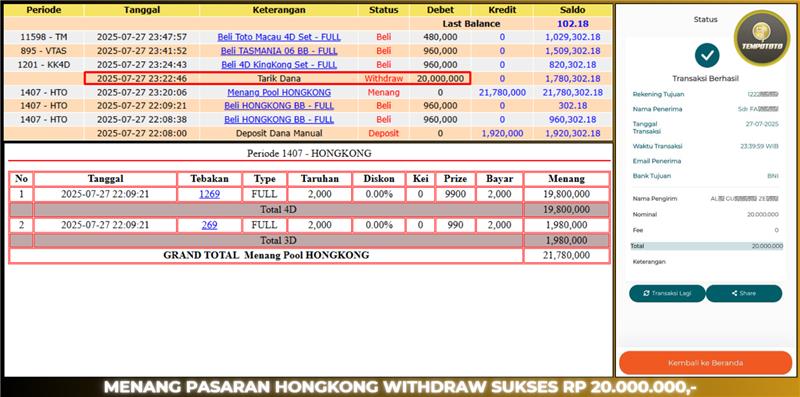Screen dimensions: 800x397
Task: Click Kembali ke Beranda button
Action: [x=705, y=363]
